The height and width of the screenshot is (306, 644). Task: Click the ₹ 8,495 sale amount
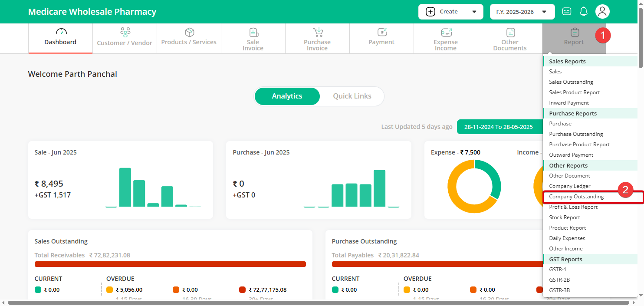coord(49,184)
